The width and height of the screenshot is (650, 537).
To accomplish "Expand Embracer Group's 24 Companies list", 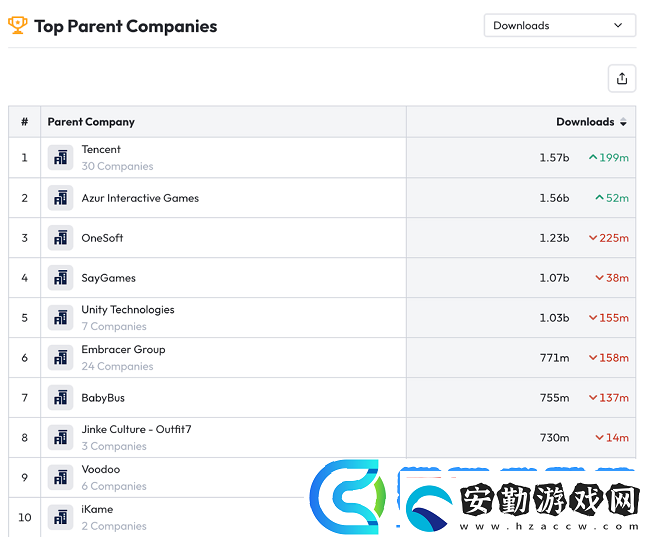I will tap(117, 367).
